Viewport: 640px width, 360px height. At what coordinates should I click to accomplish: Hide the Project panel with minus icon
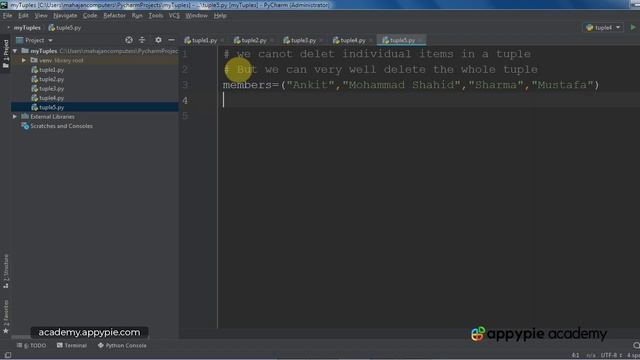(171, 40)
